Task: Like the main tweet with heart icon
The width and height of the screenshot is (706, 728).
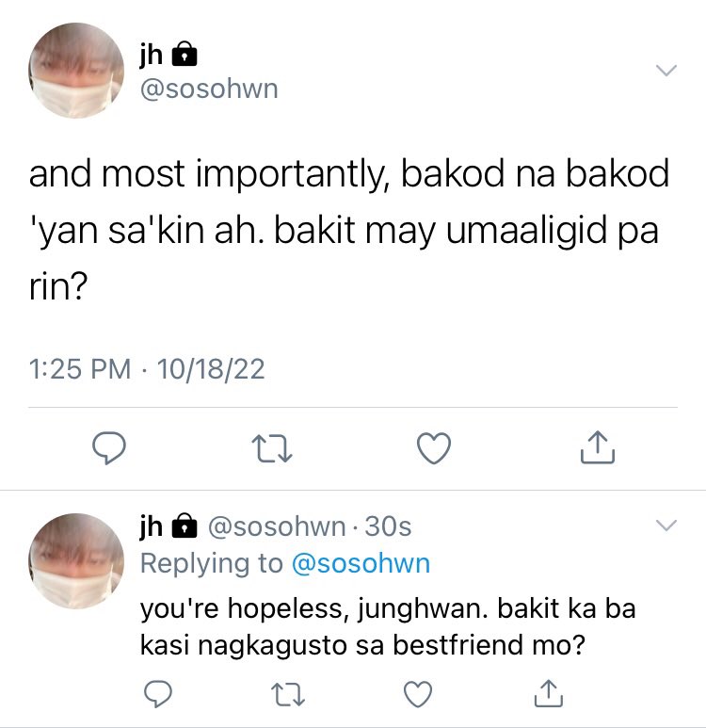Action: pos(434,448)
